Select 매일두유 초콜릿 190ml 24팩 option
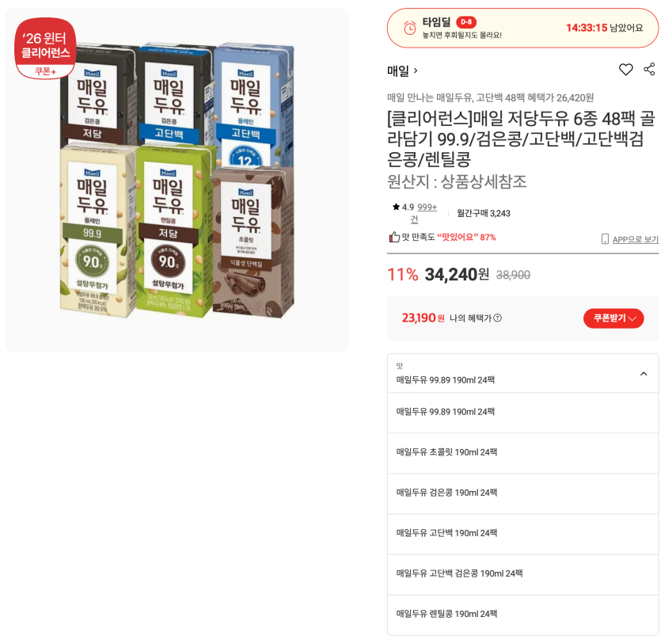 522,453
